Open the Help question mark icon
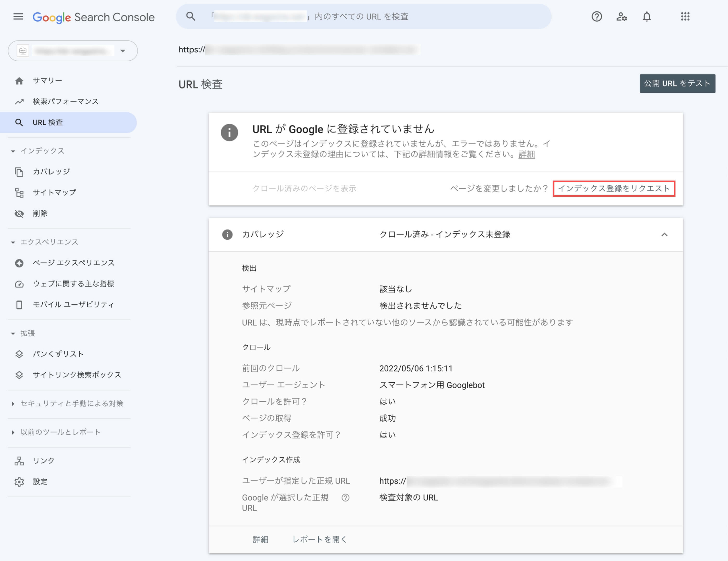 597,16
